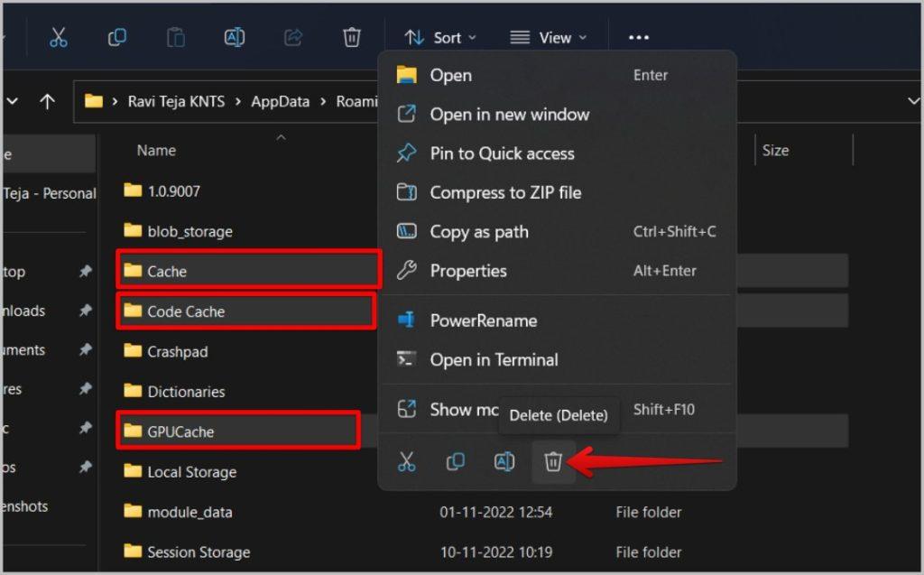The height and width of the screenshot is (575, 924).
Task: Choose Copy as path
Action: click(557, 232)
